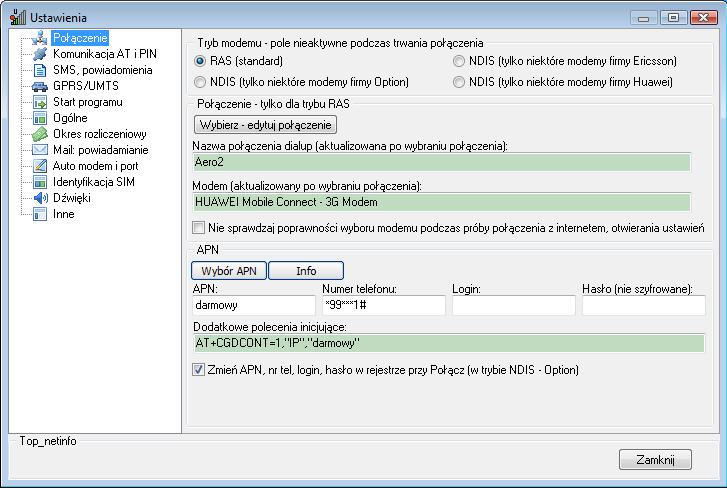Click the Mail: powiadamianie envelope icon
This screenshot has height=488, width=727.
click(40, 150)
